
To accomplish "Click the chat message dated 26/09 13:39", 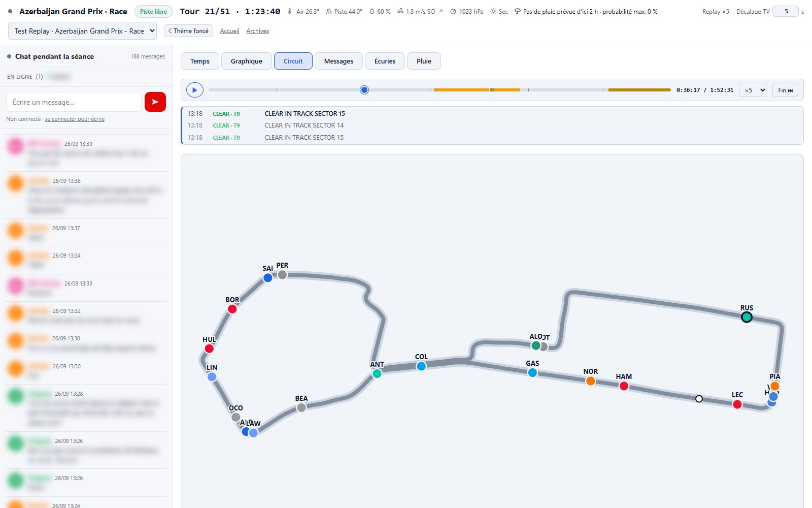I will (x=86, y=153).
